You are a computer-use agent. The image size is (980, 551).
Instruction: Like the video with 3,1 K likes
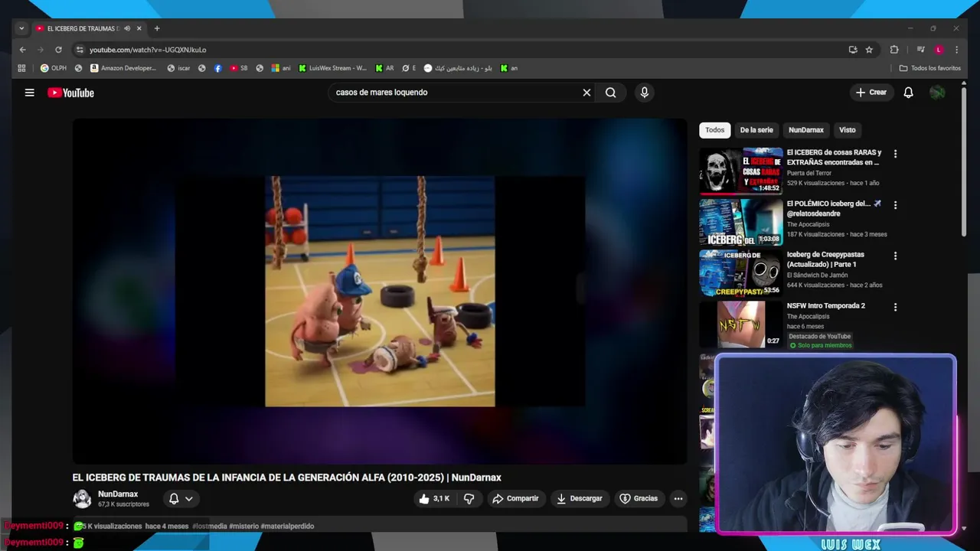433,498
